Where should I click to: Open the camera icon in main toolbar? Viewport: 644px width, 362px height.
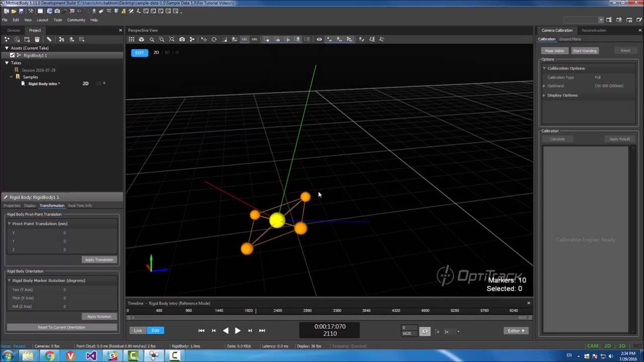tap(57, 11)
